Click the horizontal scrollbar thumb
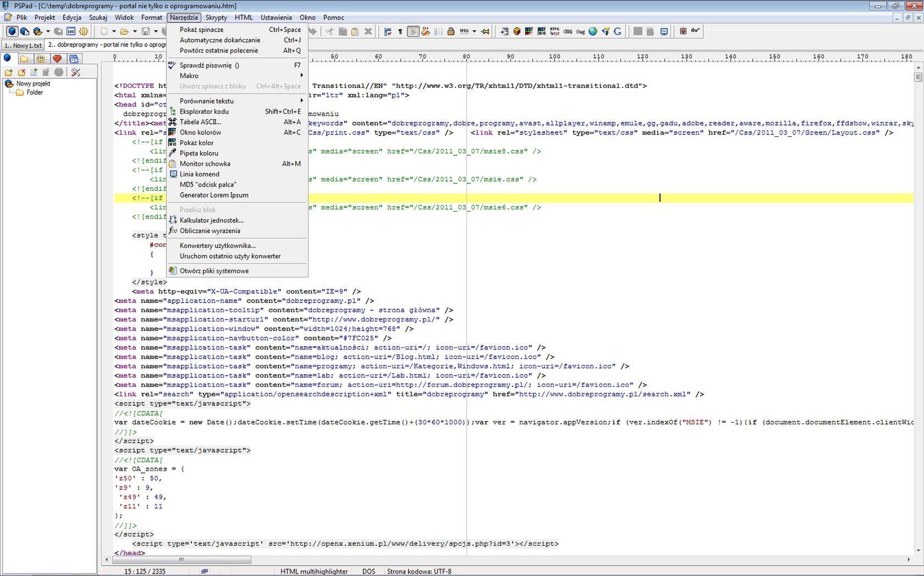This screenshot has width=924, height=576. pyautogui.click(x=182, y=560)
